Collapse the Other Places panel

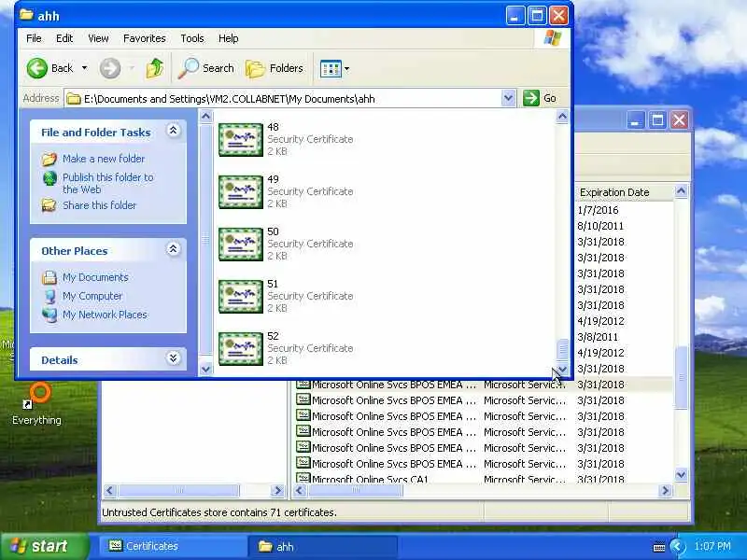tap(174, 249)
